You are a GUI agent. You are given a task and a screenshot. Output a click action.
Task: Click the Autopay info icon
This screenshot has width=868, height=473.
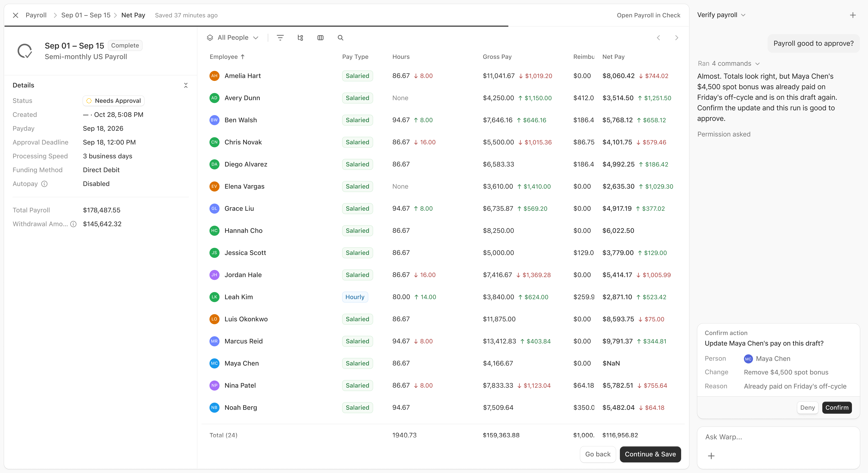click(44, 184)
